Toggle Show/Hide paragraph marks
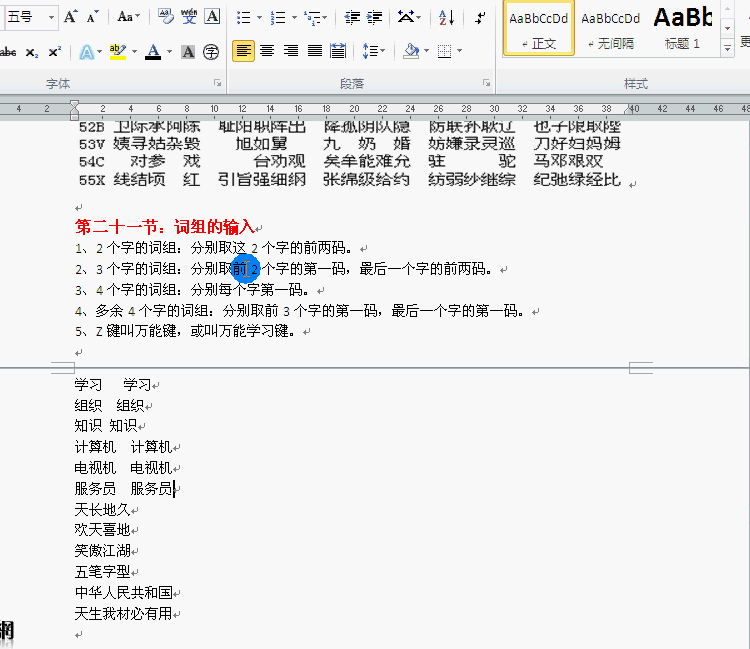This screenshot has height=649, width=750. coord(480,18)
